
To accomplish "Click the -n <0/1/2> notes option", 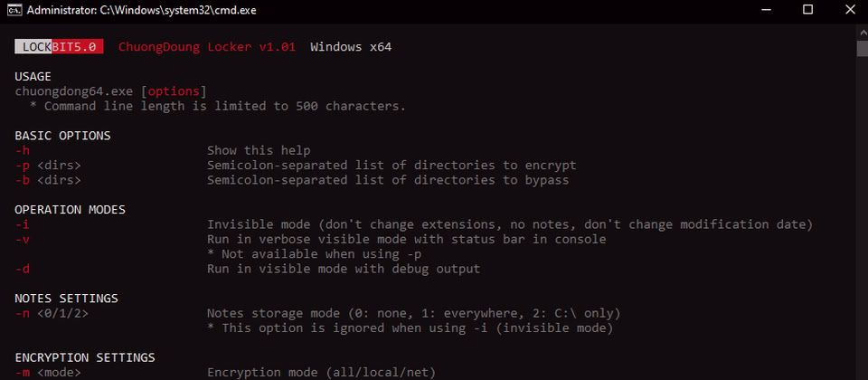I will (52, 313).
